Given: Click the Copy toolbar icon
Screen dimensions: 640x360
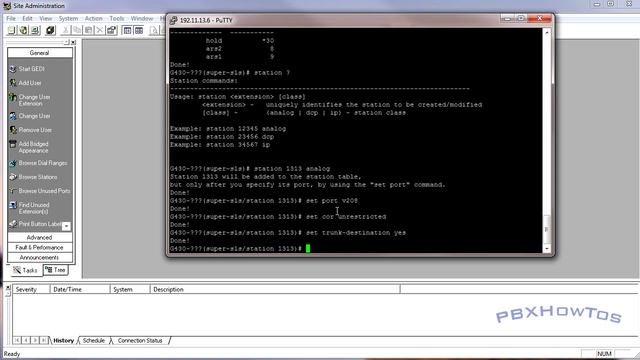Looking at the screenshot, I should click(x=76, y=30).
